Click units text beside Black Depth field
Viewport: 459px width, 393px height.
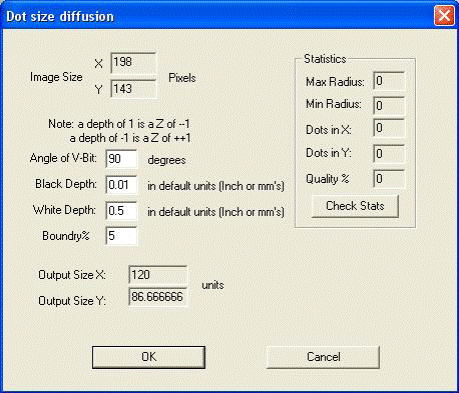pos(216,186)
